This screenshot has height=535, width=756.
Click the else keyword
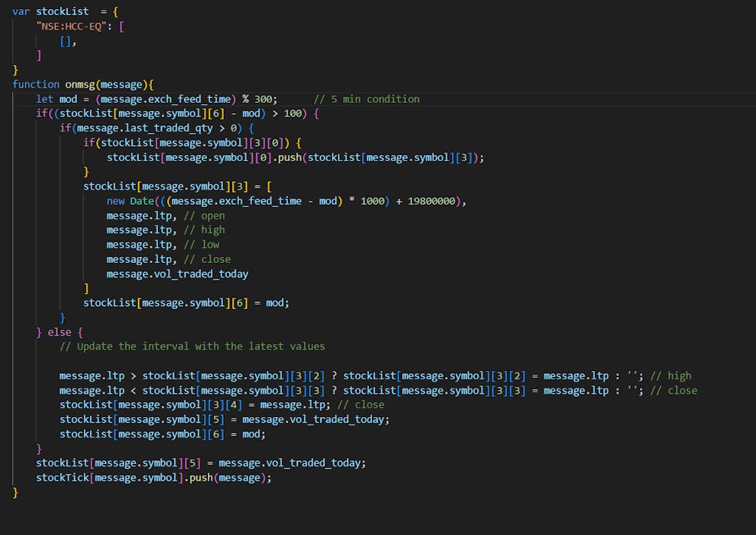pyautogui.click(x=57, y=332)
